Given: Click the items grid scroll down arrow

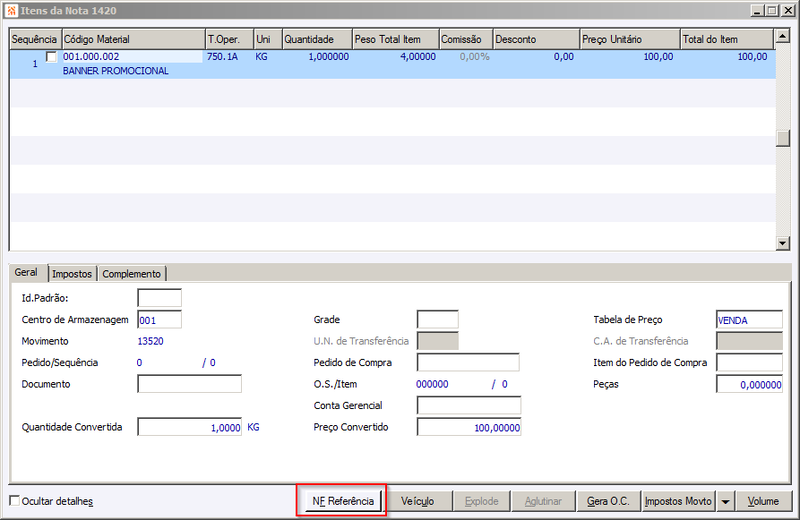Looking at the screenshot, I should pos(782,243).
